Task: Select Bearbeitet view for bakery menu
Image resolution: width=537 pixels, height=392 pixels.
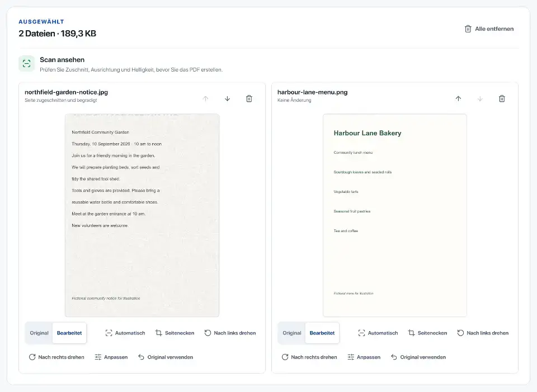Action: 322,333
